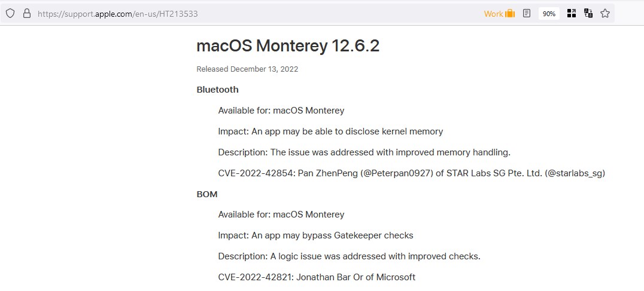Click the macOS Monterey 12.6.2 page heading

click(288, 46)
